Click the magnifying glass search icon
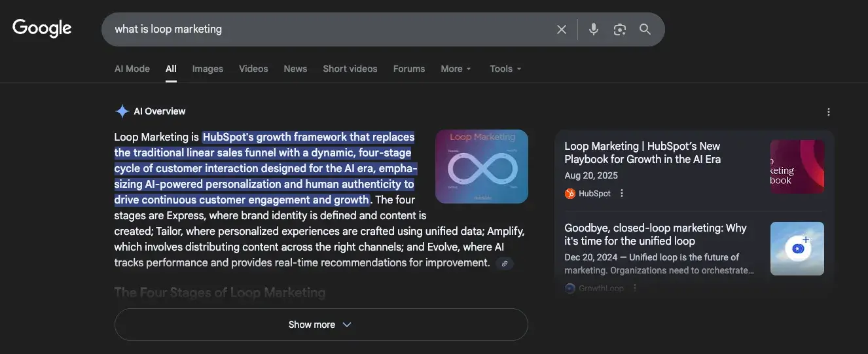 pyautogui.click(x=645, y=29)
